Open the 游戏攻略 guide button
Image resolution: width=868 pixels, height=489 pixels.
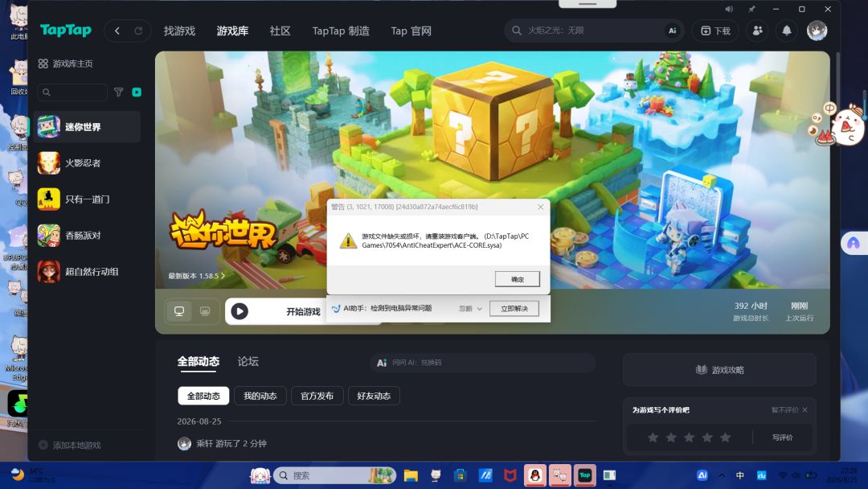coord(719,370)
